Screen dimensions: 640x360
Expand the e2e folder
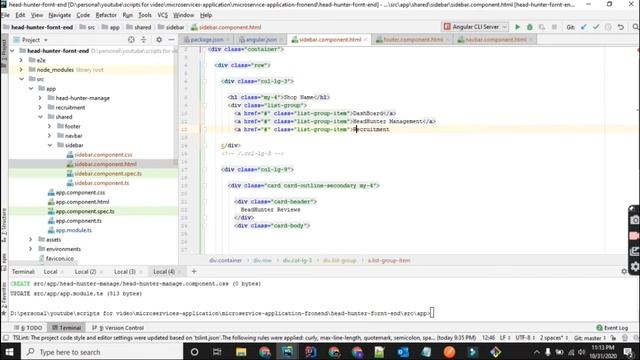pos(21,60)
